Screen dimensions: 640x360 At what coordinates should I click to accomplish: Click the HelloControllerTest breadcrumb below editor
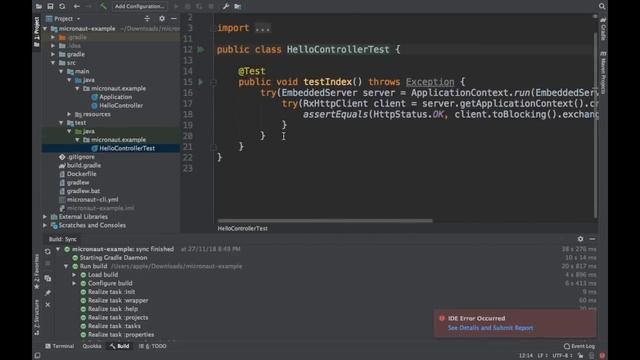coord(242,229)
